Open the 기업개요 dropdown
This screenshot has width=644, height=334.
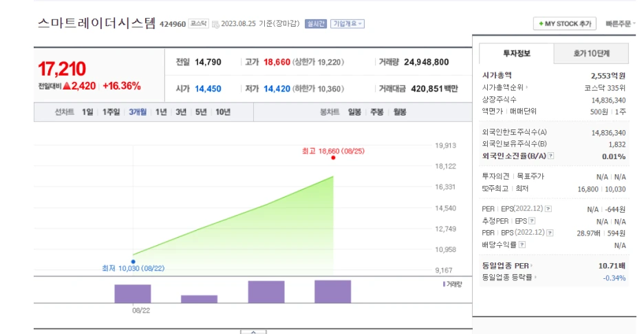tap(347, 24)
